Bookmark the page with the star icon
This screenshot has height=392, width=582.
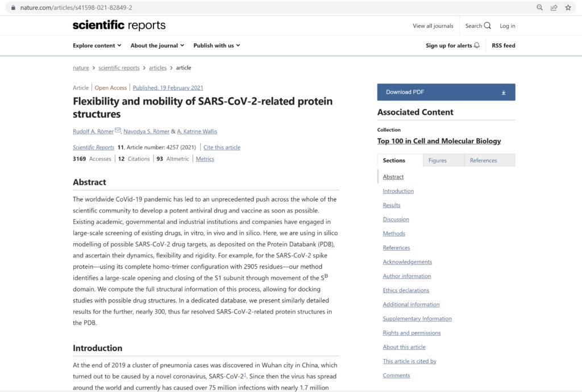(568, 7)
